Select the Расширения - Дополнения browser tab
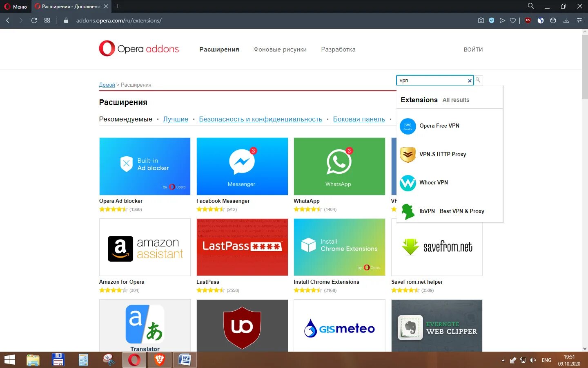Viewport: 588px width, 368px height. point(71,7)
